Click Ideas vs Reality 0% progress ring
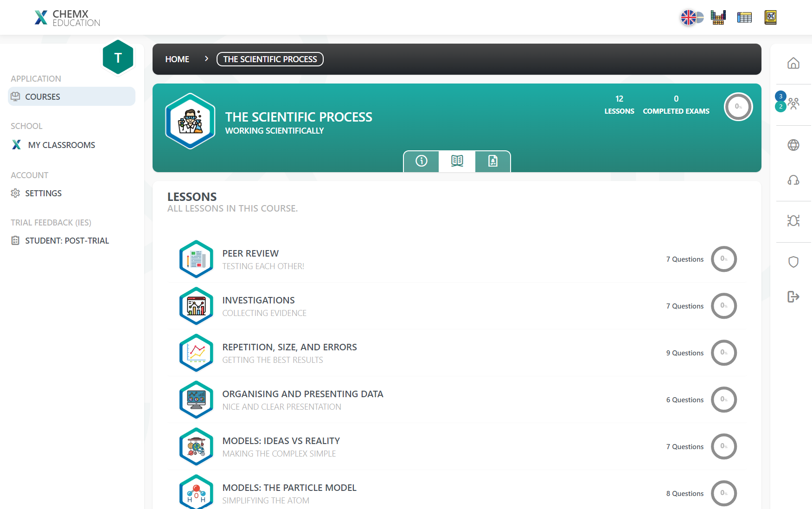This screenshot has width=812, height=509. pos(724,446)
